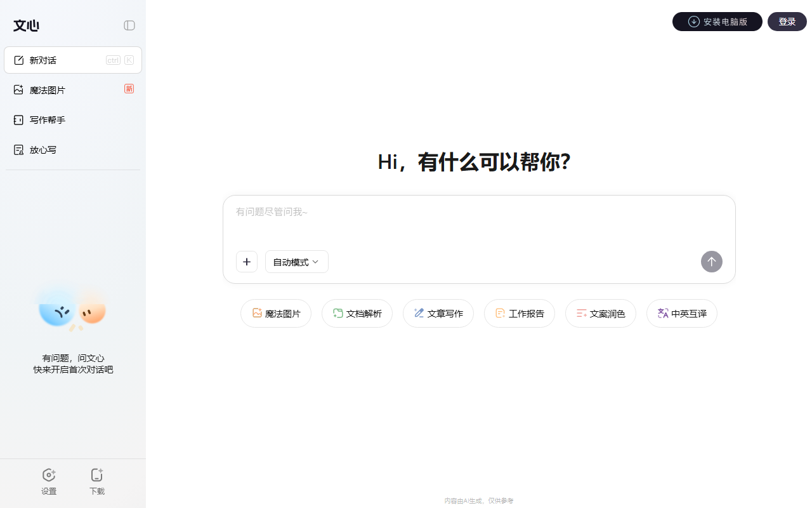
Task: Click the footer 内容由AI生成，仅供参考
Action: click(479, 500)
